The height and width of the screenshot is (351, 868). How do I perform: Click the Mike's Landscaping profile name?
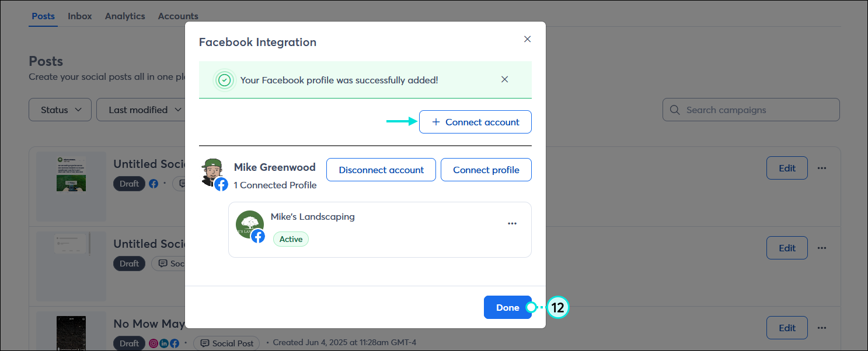click(312, 216)
